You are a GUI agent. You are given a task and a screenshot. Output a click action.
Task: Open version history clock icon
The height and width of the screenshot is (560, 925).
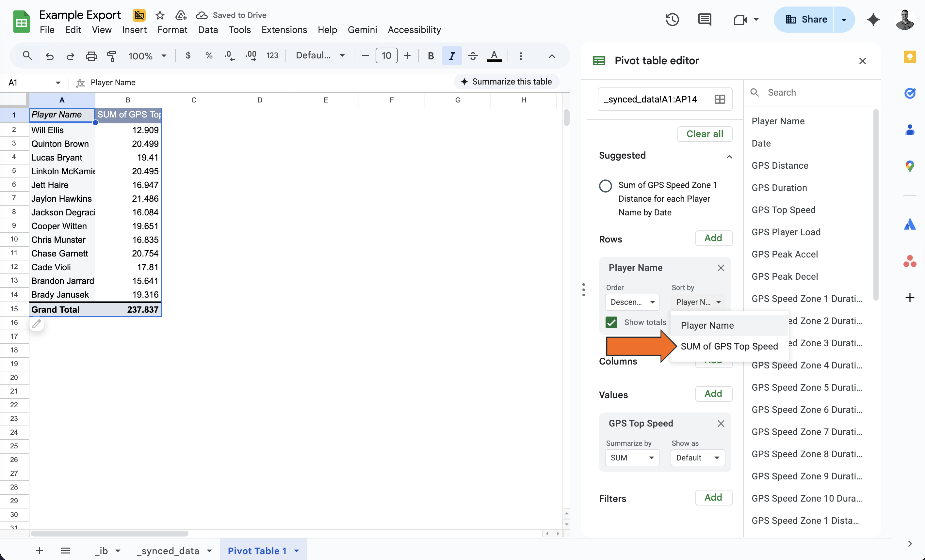pyautogui.click(x=672, y=20)
